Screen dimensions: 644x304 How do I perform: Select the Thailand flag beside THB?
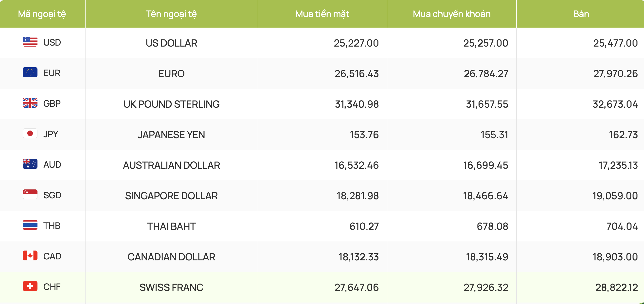coord(30,225)
